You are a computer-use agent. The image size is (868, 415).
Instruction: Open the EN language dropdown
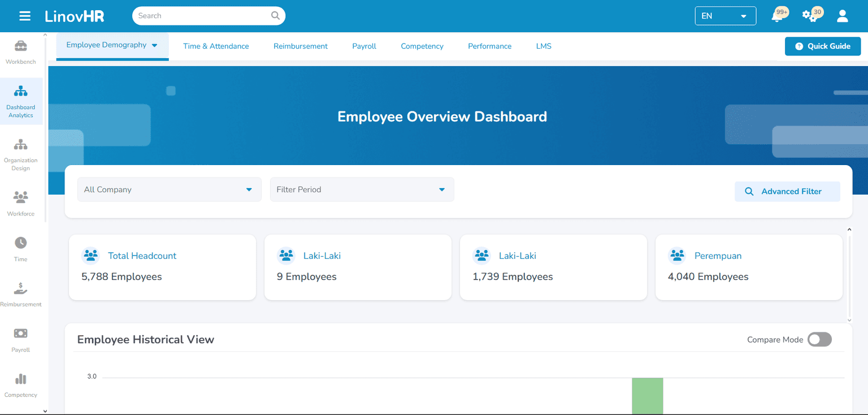coord(725,16)
